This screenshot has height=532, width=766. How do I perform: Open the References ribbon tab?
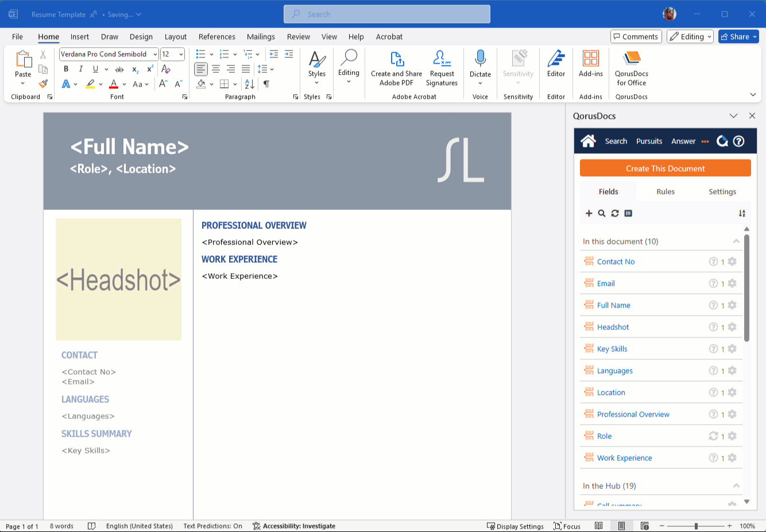[x=216, y=37]
